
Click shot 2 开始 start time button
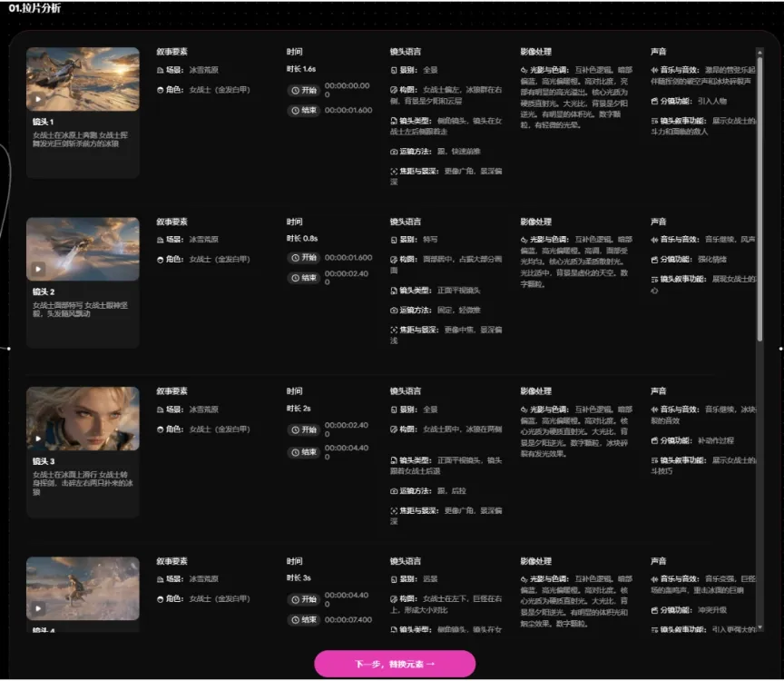[x=304, y=258]
